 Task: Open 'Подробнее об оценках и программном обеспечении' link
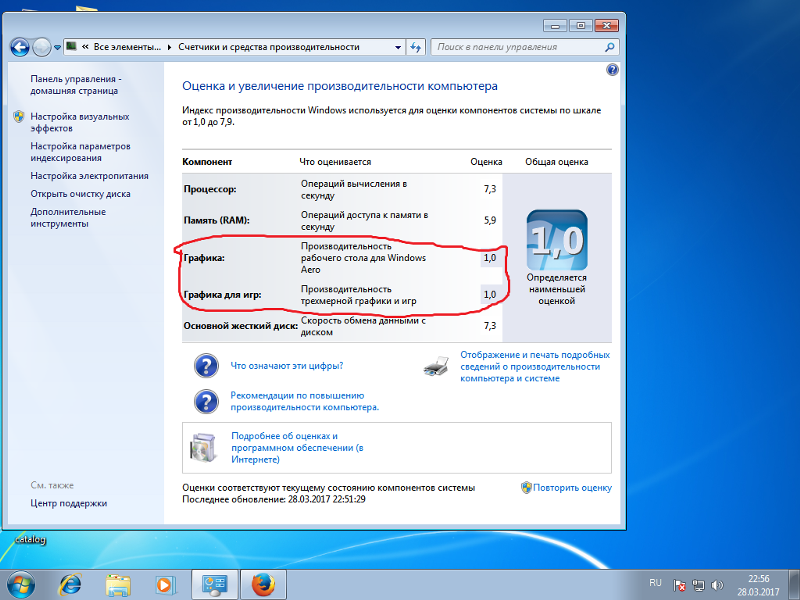[x=297, y=448]
